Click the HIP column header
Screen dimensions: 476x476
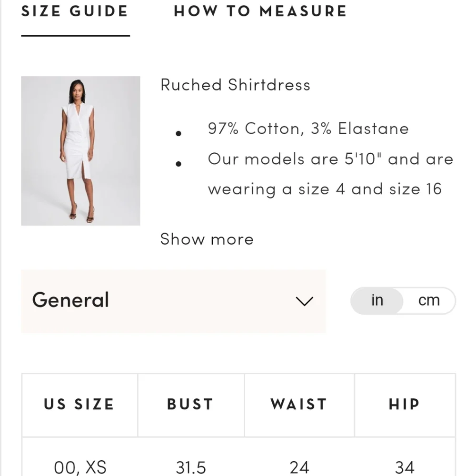pos(404,404)
